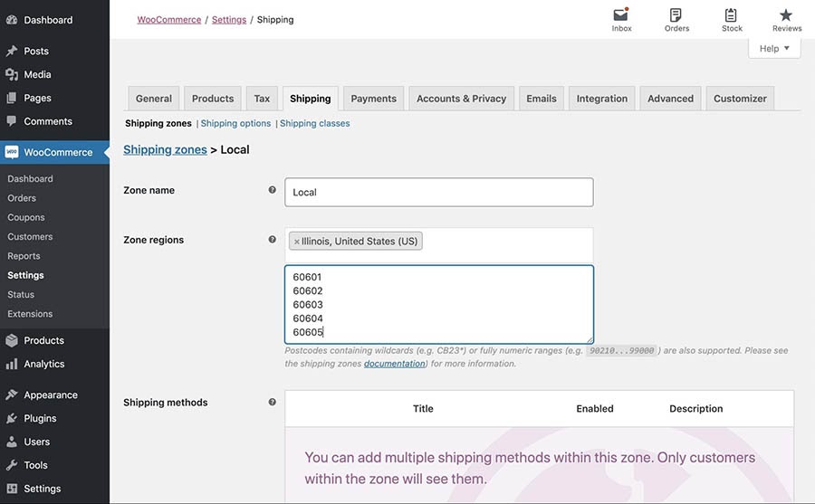This screenshot has width=815, height=504.
Task: Select the Customizer settings tab
Action: pyautogui.click(x=740, y=99)
